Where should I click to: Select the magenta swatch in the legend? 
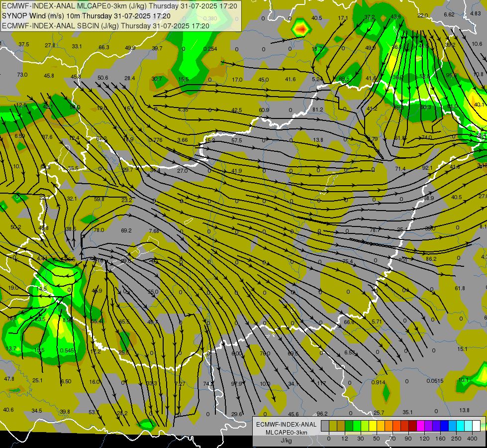[420, 426]
